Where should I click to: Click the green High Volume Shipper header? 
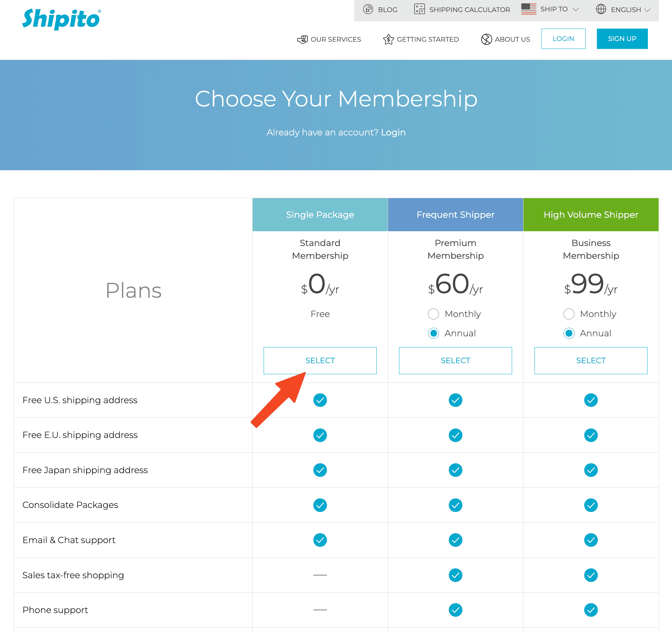click(x=591, y=215)
